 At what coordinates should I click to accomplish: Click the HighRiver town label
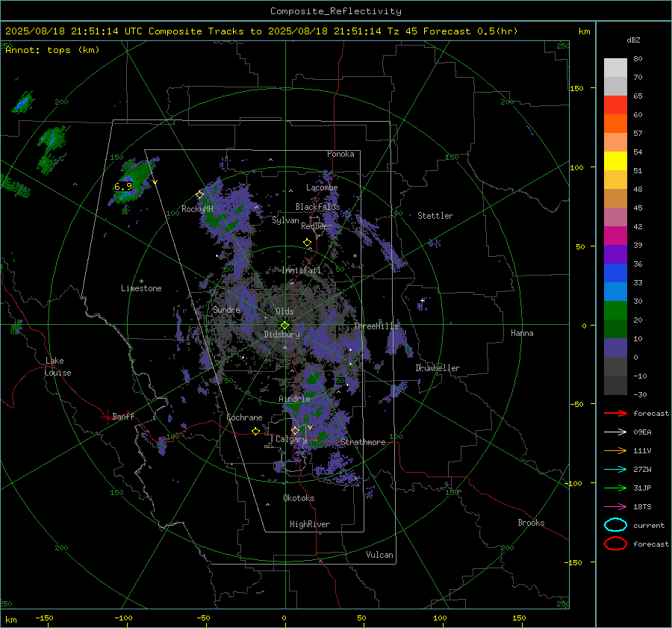pyautogui.click(x=310, y=524)
